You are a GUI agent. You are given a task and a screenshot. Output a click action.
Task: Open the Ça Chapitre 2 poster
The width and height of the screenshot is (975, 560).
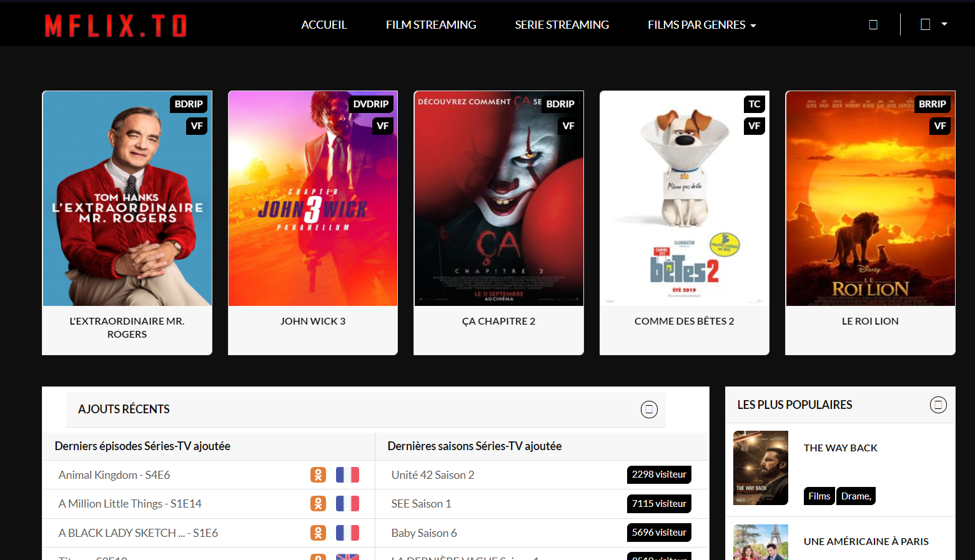coord(498,199)
